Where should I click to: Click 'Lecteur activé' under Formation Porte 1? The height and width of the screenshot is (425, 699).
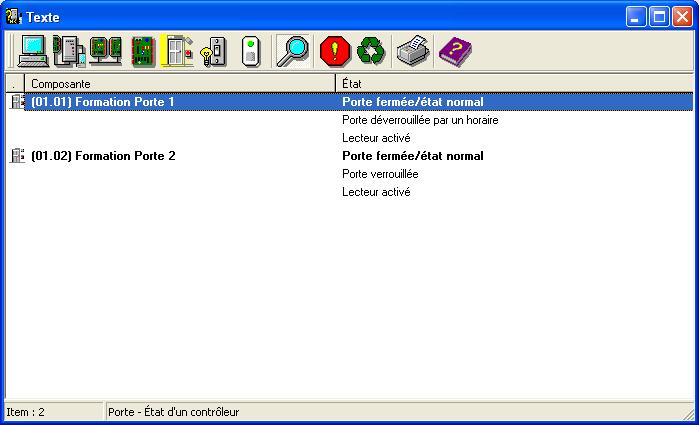(x=376, y=138)
